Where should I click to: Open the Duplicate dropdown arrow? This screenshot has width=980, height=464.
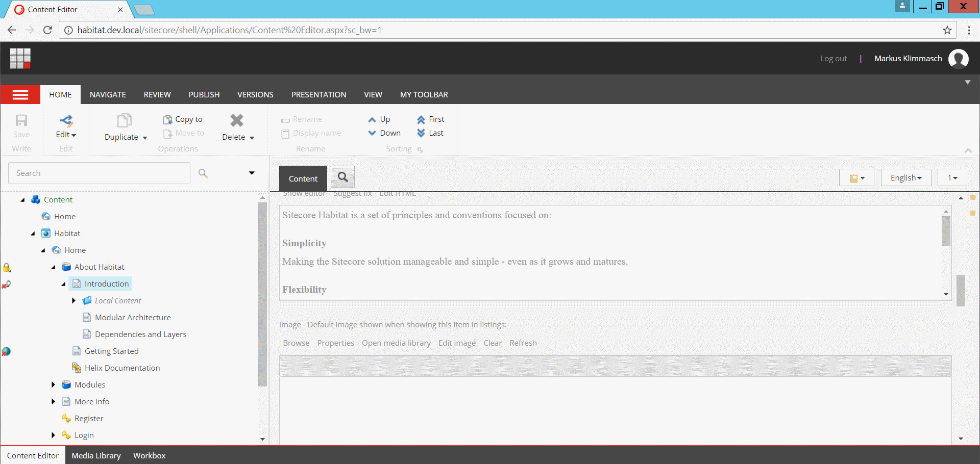pos(145,138)
